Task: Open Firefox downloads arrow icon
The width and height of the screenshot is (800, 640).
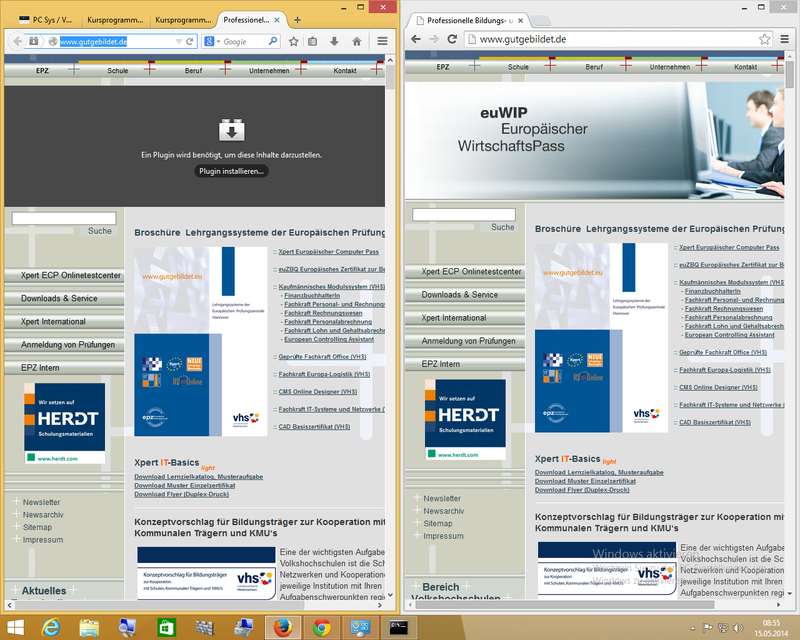Action: click(334, 41)
